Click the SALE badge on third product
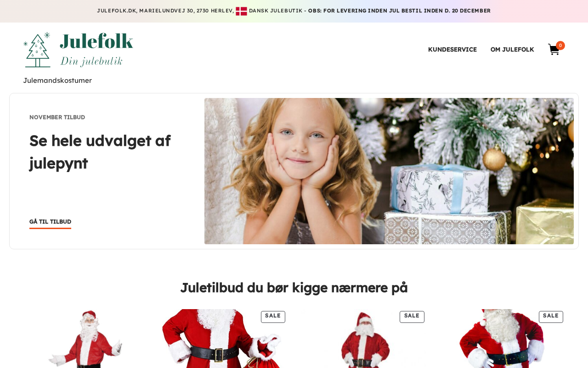Image resolution: width=588 pixels, height=368 pixels. (x=412, y=316)
